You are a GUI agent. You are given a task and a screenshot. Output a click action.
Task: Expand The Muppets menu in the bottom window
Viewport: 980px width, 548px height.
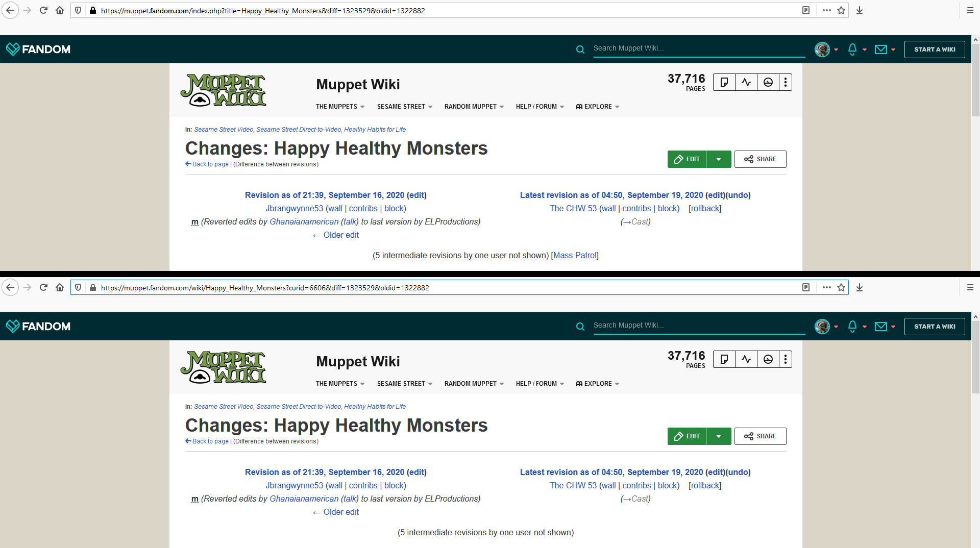[340, 384]
